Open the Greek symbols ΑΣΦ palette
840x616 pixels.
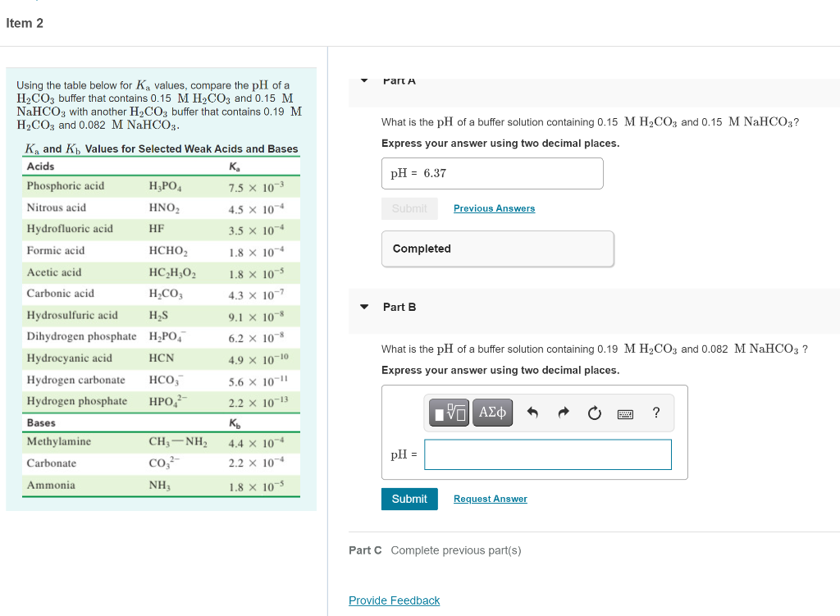(x=492, y=413)
